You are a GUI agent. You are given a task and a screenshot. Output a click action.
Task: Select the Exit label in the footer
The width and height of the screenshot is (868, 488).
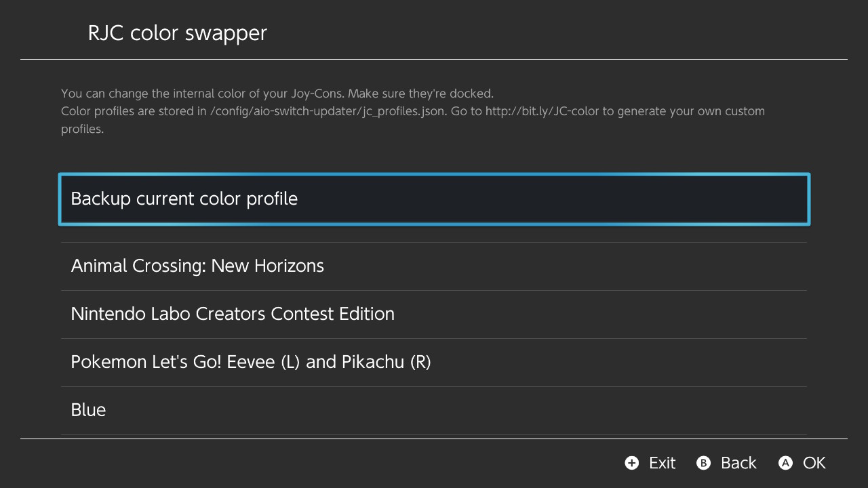[662, 463]
